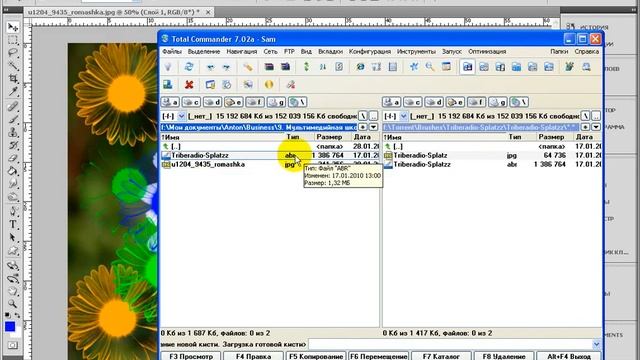Select Triberadio-Splatzz abr file in left panel
Viewport: 640px width, 360px height.
pyautogui.click(x=270, y=156)
